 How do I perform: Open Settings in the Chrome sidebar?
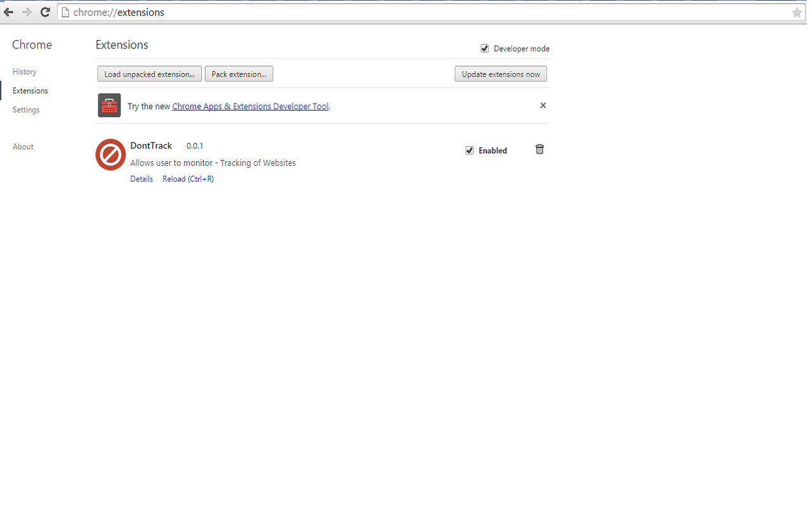(26, 110)
